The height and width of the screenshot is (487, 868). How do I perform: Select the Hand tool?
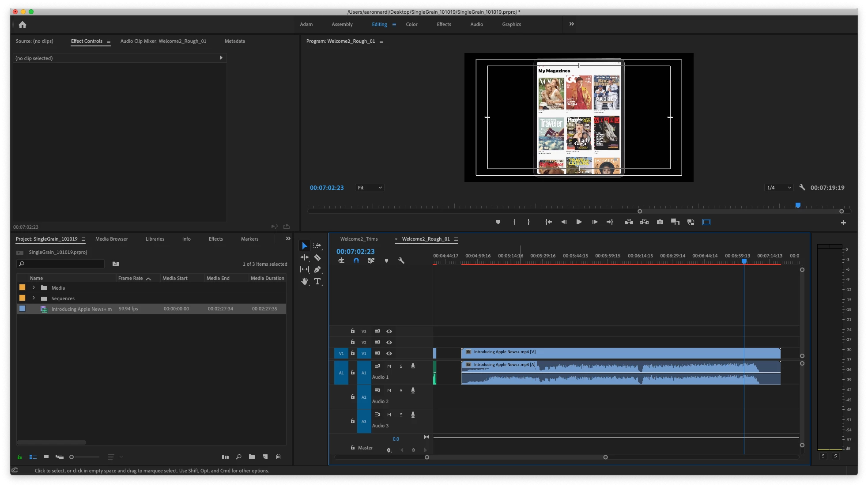(x=304, y=281)
